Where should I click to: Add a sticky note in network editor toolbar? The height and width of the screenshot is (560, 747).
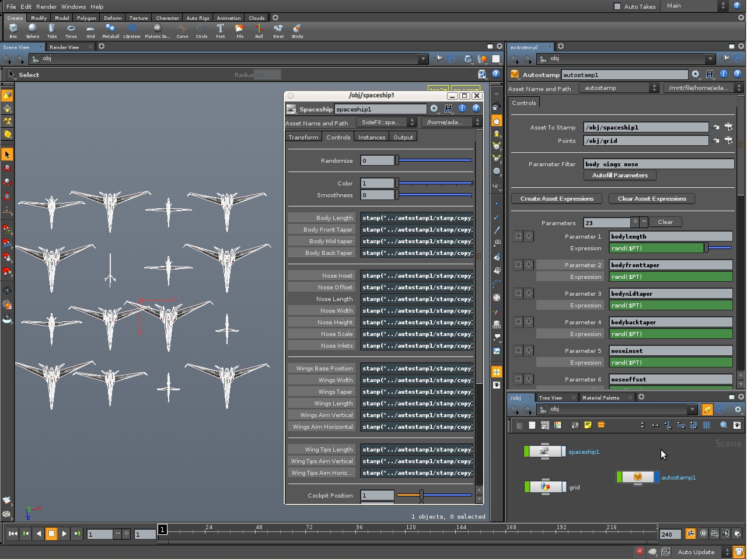pos(588,425)
